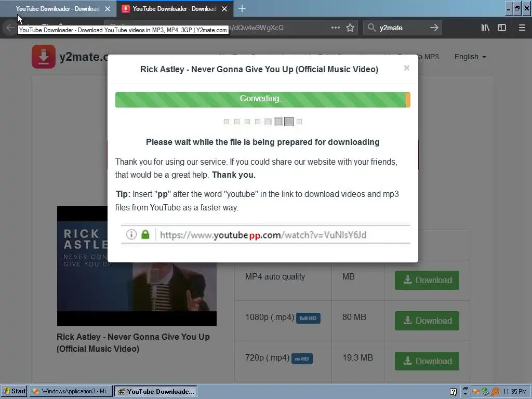Click the video title below thumbnail
532x399 pixels.
click(133, 343)
